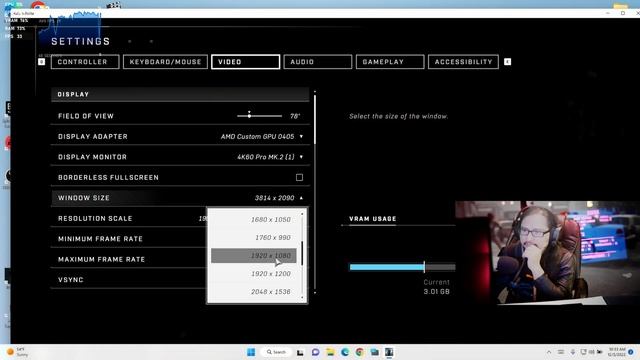Screen dimensions: 640x360
Task: Open the network tray icon
Action: [583, 352]
